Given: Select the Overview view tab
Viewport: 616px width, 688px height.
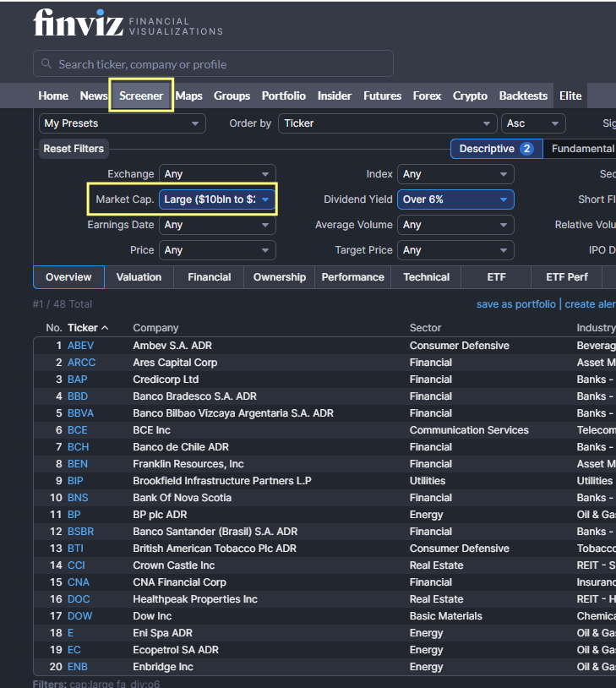Looking at the screenshot, I should tap(69, 277).
